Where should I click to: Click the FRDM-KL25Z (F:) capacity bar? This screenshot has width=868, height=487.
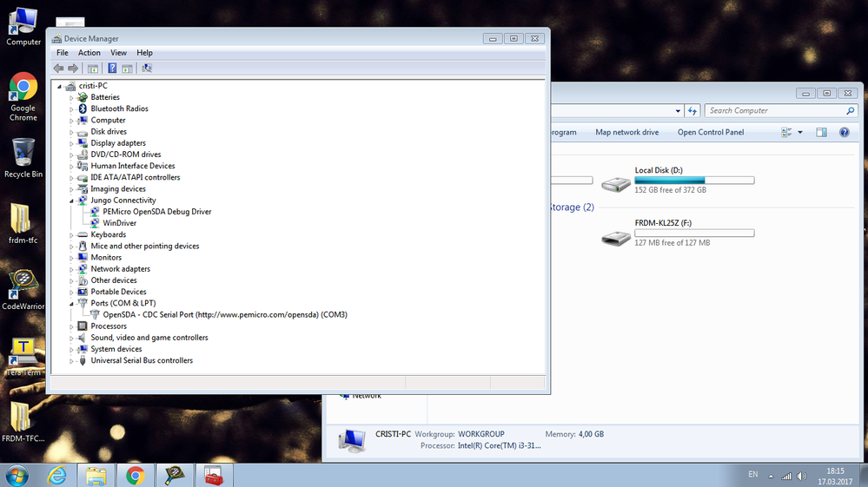coord(694,234)
